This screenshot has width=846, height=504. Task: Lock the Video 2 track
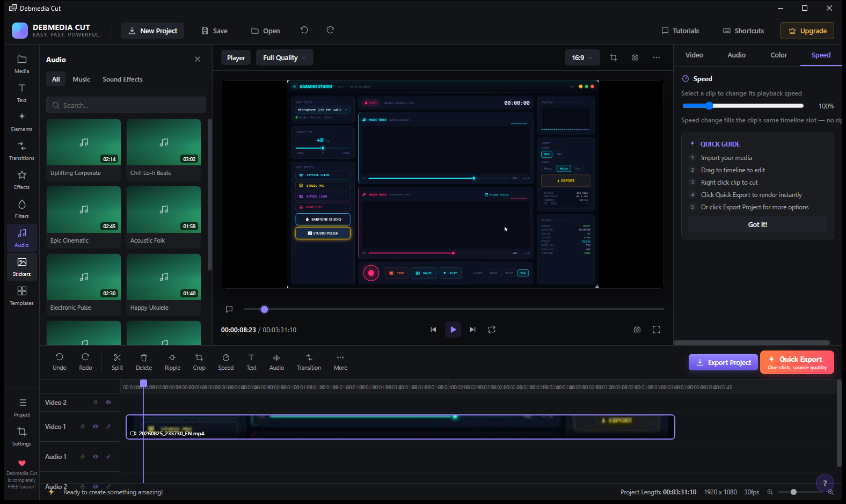pyautogui.click(x=96, y=403)
